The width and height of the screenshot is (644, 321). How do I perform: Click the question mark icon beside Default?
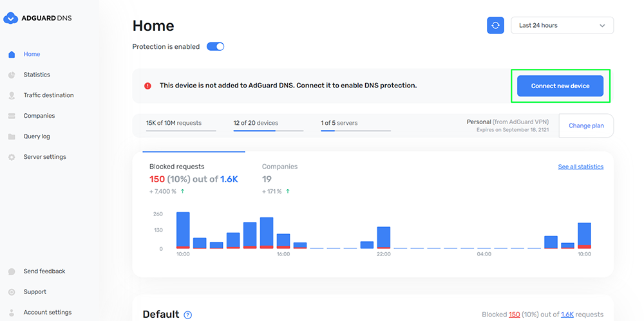click(x=187, y=315)
